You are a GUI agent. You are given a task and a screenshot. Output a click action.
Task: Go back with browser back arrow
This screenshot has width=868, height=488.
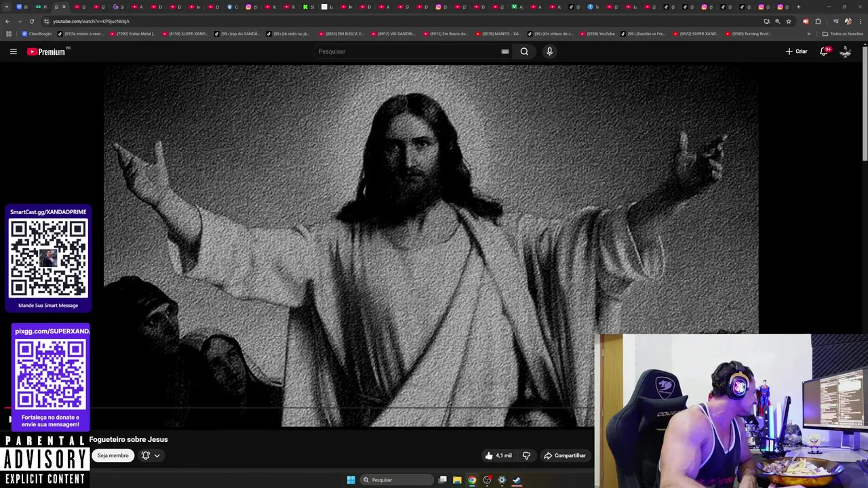pyautogui.click(x=7, y=21)
